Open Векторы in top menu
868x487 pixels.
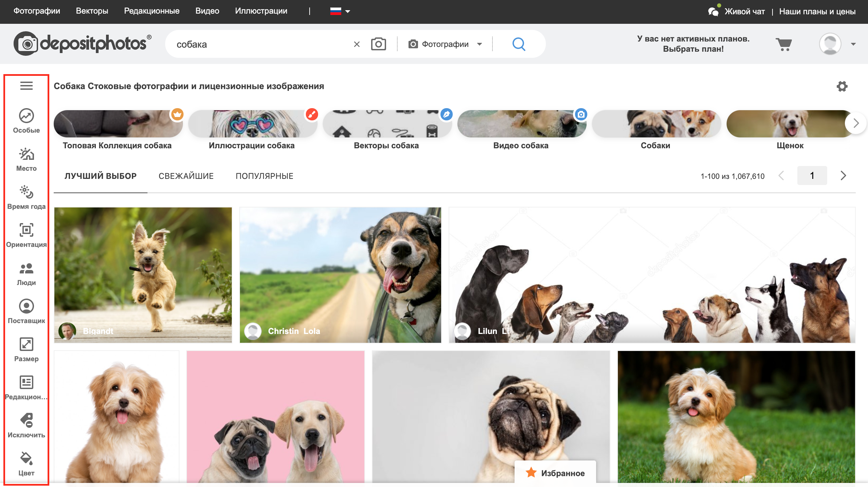(x=92, y=11)
